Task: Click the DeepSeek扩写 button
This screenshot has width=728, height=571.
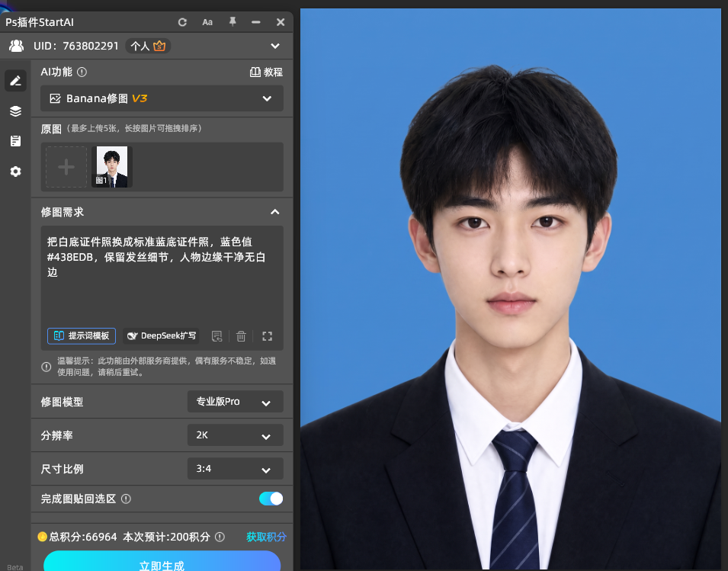Action: pos(161,335)
